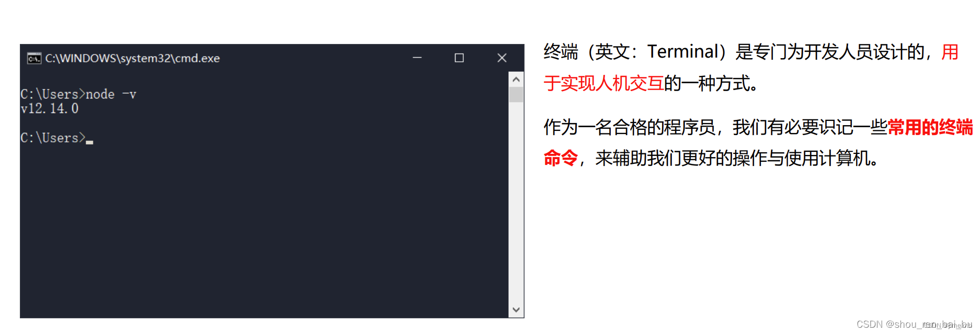Viewport: 980px width, 334px height.
Task: Click the bold red word 命令
Action: (x=561, y=158)
